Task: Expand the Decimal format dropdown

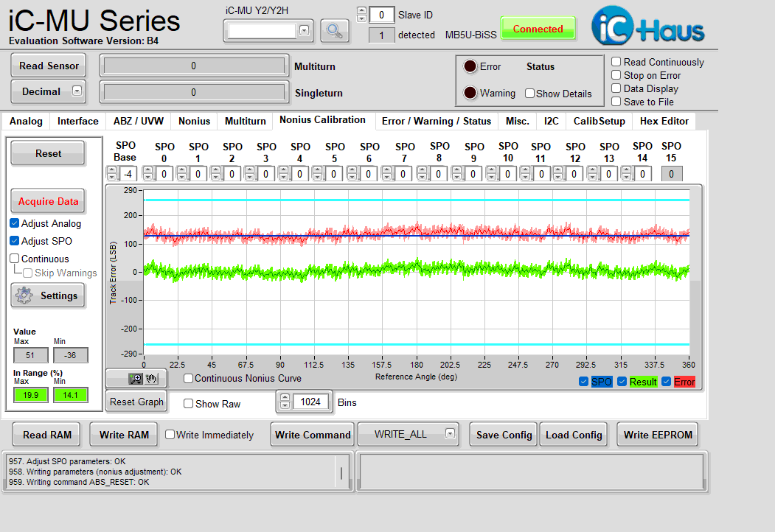Action: (77, 91)
